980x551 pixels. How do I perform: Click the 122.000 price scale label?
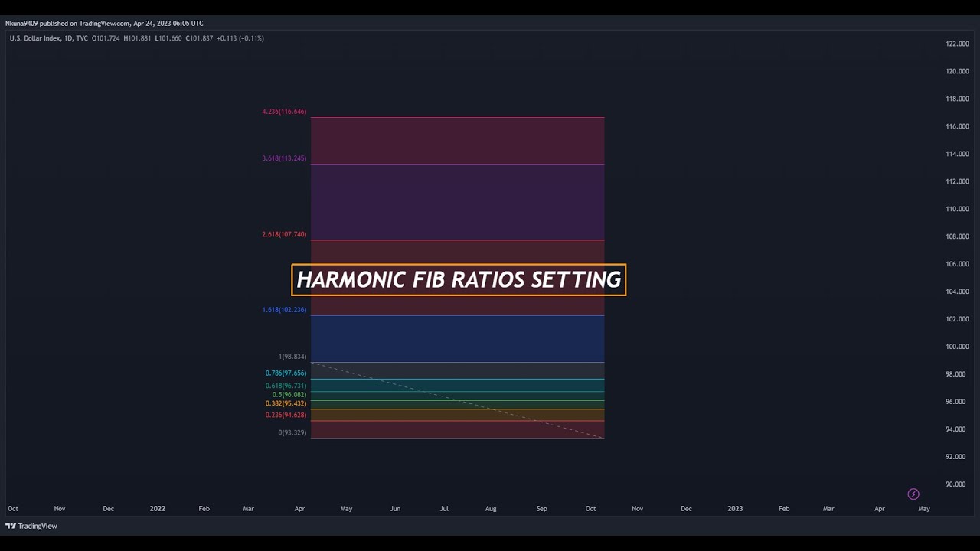(957, 44)
